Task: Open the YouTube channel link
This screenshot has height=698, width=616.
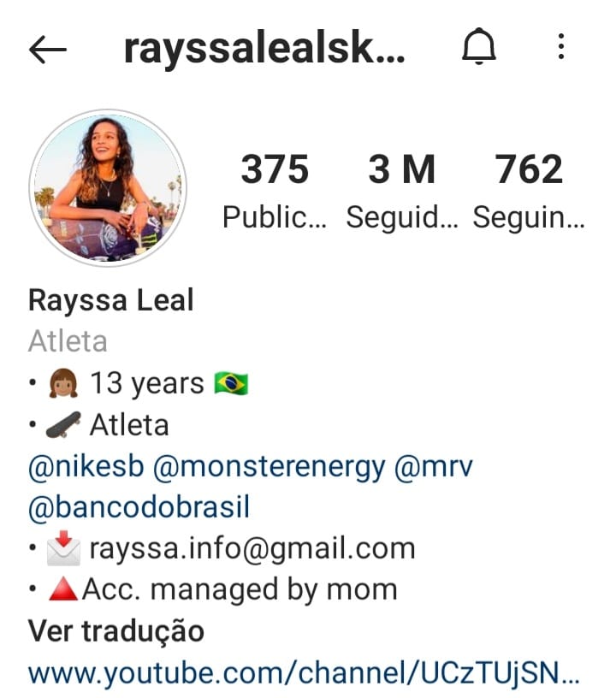Action: click(304, 672)
